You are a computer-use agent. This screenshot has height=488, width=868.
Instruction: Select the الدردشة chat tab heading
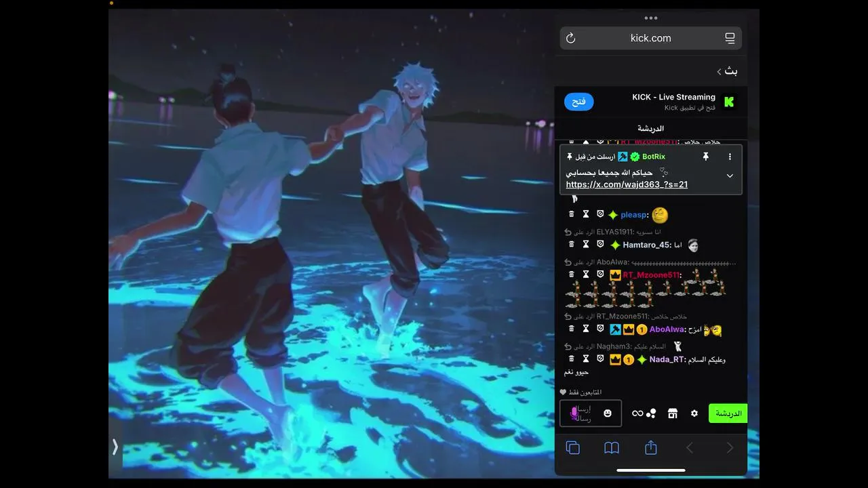click(x=650, y=128)
